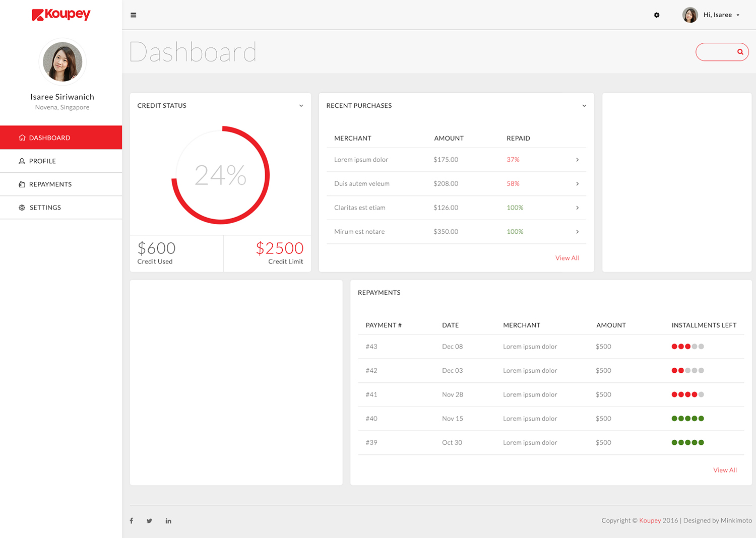Open the settings gear in top bar

coord(657,15)
